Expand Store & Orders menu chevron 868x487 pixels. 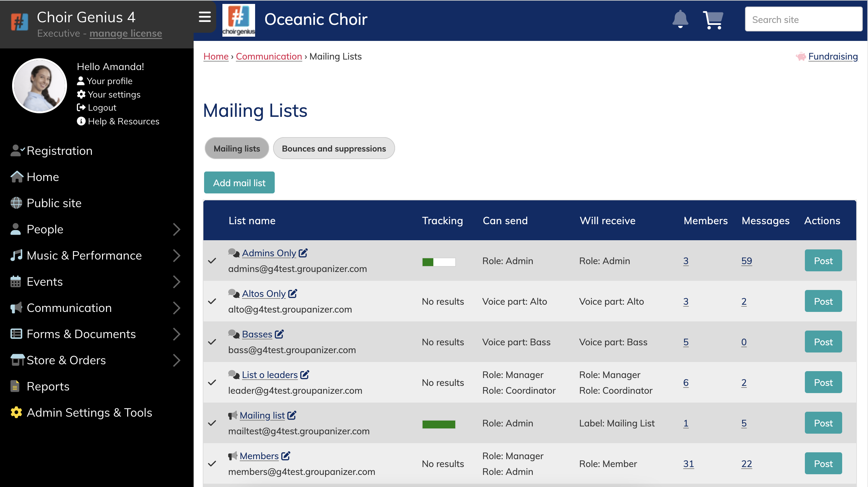pyautogui.click(x=177, y=360)
